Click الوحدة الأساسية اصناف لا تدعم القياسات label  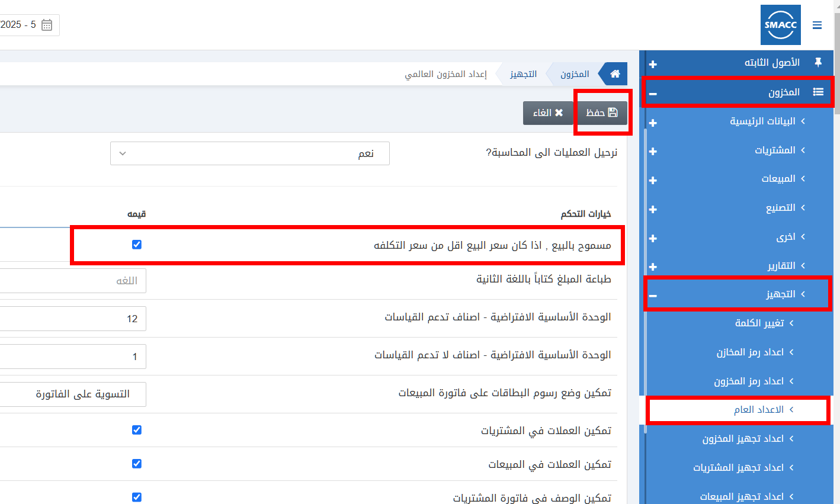(493, 355)
